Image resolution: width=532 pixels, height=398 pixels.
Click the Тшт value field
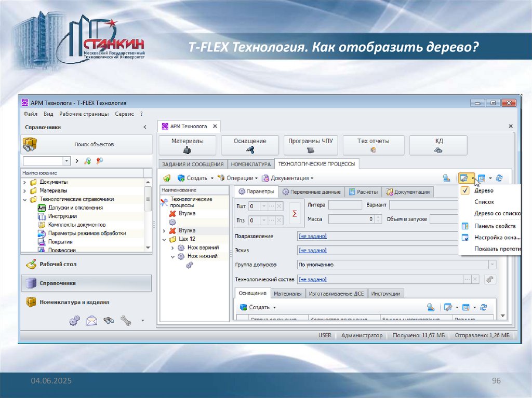[254, 206]
